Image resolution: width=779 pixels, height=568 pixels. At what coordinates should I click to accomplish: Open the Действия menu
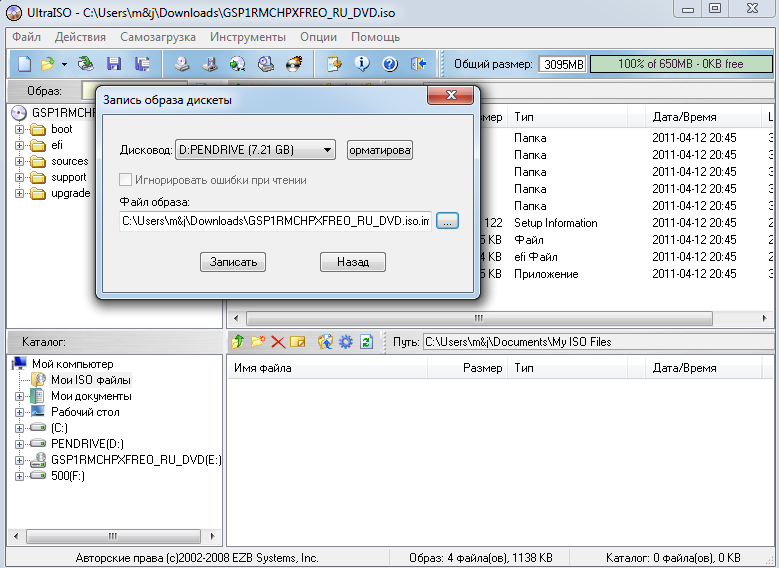(x=80, y=37)
